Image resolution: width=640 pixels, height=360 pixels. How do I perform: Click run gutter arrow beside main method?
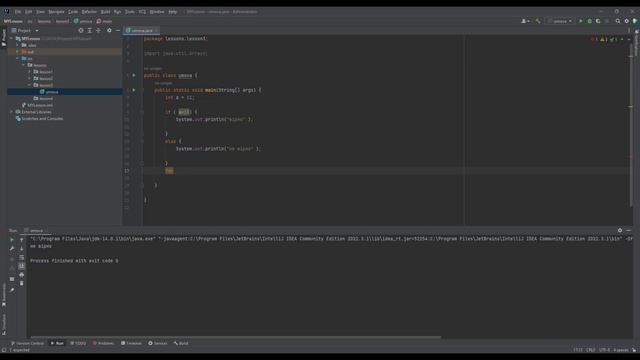[133, 90]
